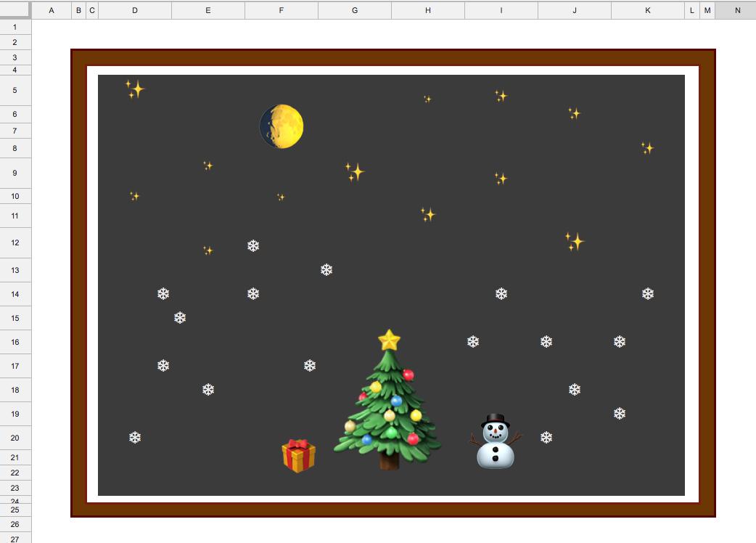
Task: Select row 19 header
Action: coord(15,414)
